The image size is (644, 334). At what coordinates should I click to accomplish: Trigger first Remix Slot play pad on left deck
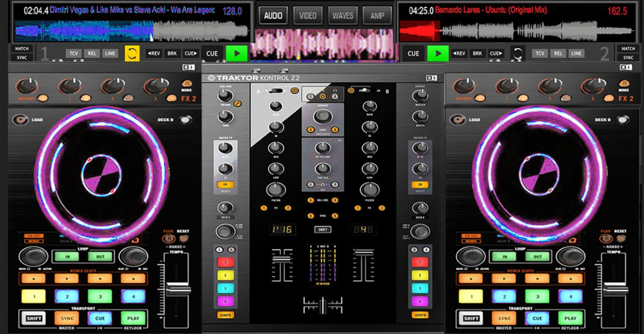33,279
